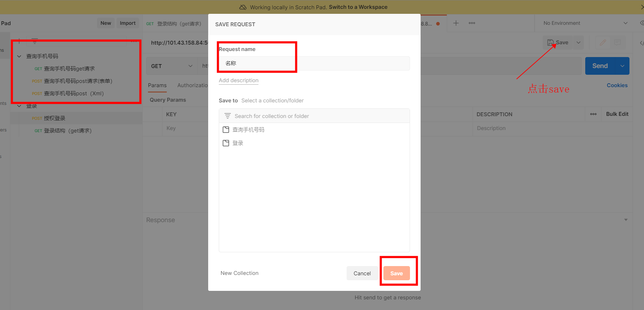644x310 pixels.
Task: Click the Response panel title
Action: pyautogui.click(x=160, y=220)
